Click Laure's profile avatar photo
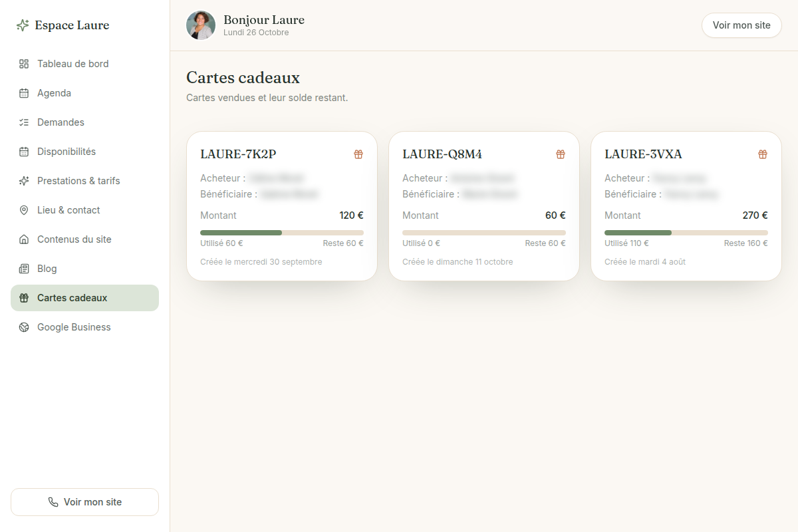The image size is (798, 532). [x=201, y=25]
